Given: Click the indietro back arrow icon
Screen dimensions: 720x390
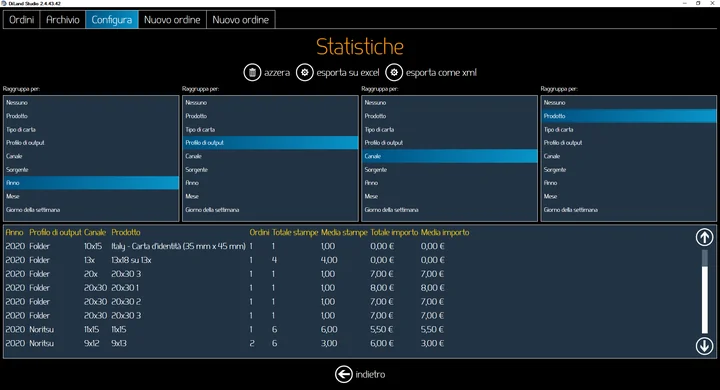Looking at the screenshot, I should point(343,374).
